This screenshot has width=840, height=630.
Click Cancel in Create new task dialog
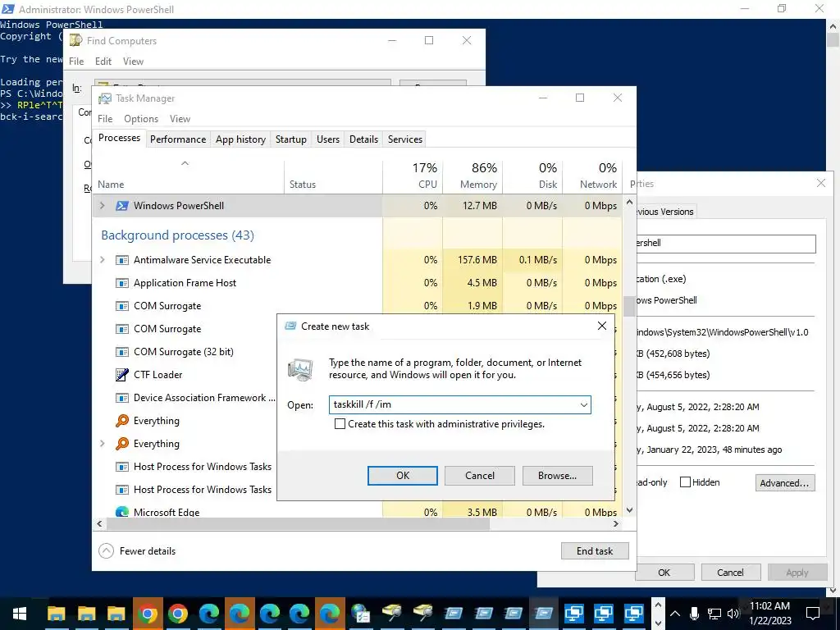(479, 476)
